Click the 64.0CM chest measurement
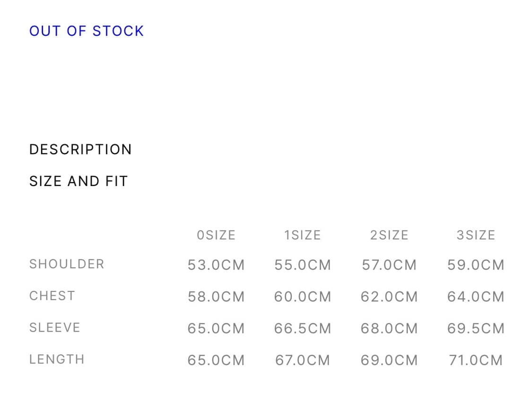 pos(476,297)
